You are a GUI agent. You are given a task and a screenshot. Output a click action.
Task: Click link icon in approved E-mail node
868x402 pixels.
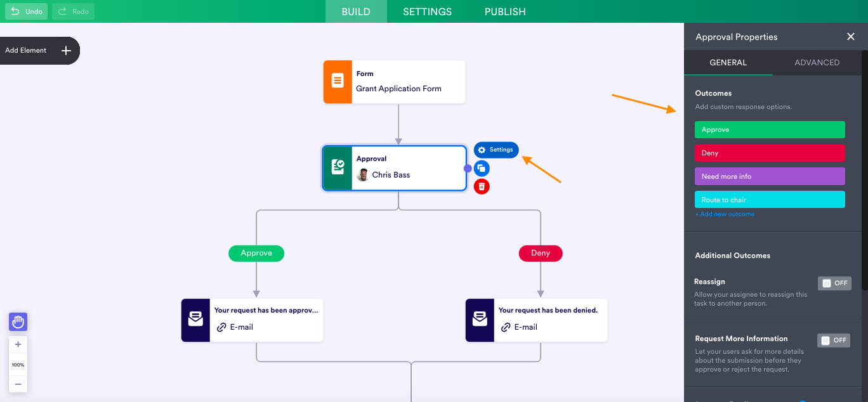(x=221, y=327)
